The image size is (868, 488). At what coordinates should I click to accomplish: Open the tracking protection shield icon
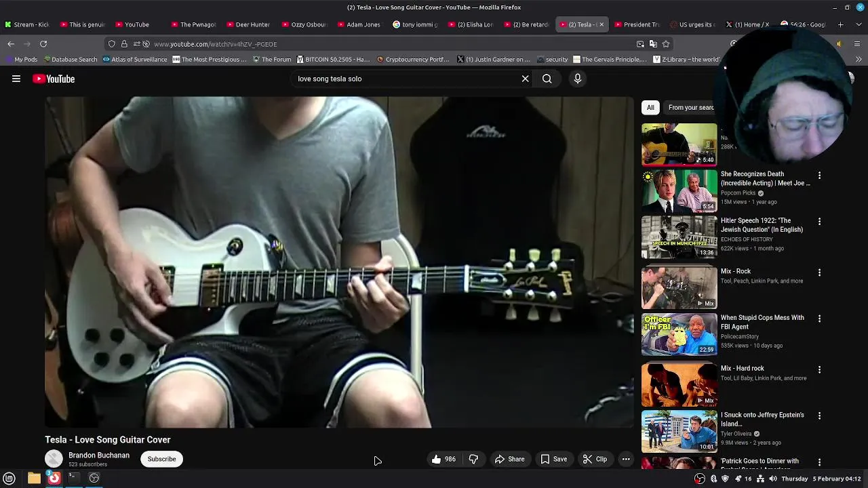pos(112,44)
